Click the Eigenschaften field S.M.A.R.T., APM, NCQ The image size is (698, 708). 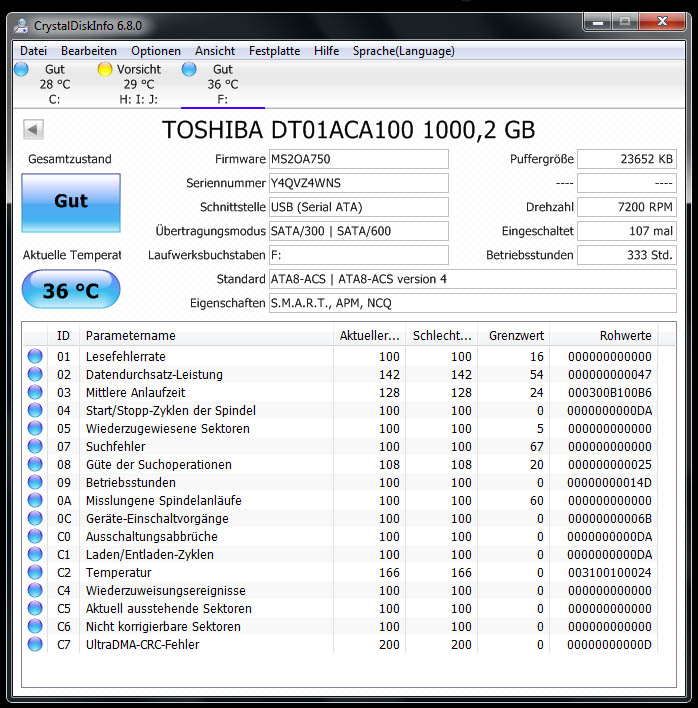tap(473, 303)
